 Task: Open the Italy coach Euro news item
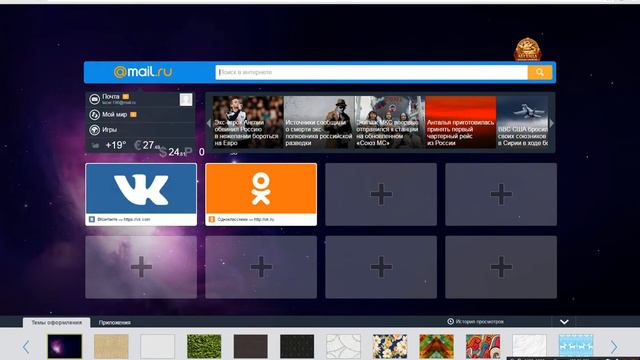point(248,122)
